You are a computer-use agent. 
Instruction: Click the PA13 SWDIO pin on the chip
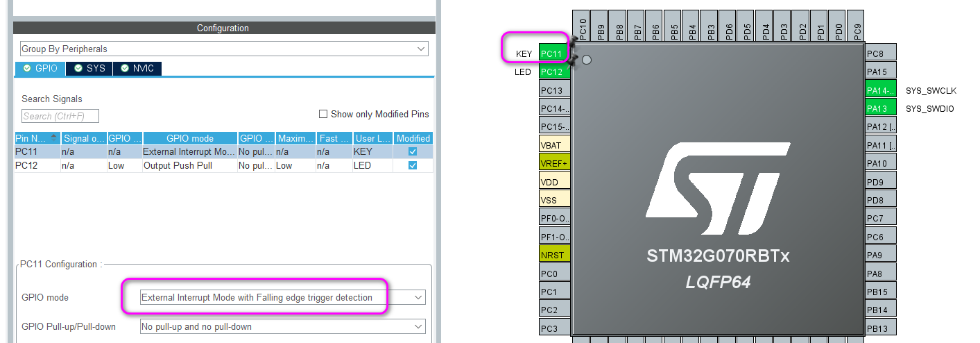pos(881,108)
